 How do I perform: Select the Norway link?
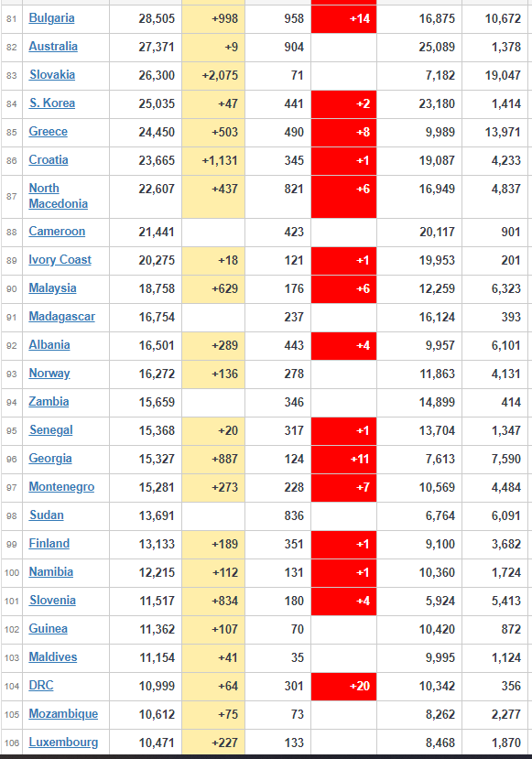(x=49, y=374)
